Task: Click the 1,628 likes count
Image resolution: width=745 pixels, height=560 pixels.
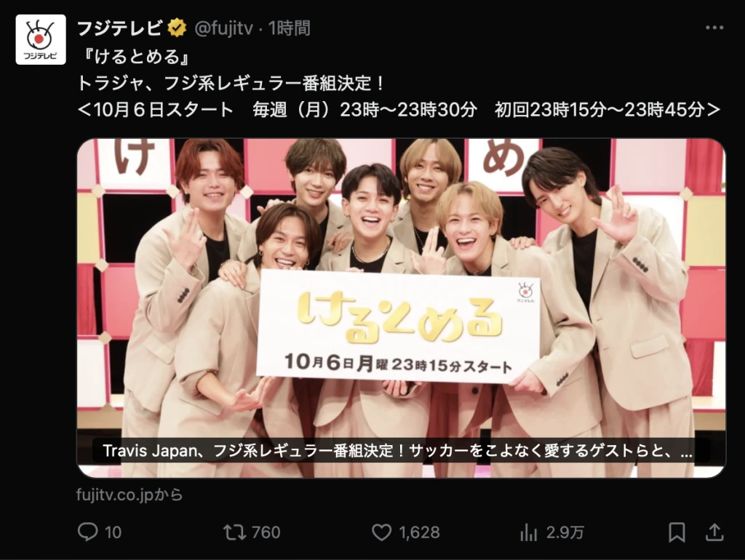Action: click(420, 532)
